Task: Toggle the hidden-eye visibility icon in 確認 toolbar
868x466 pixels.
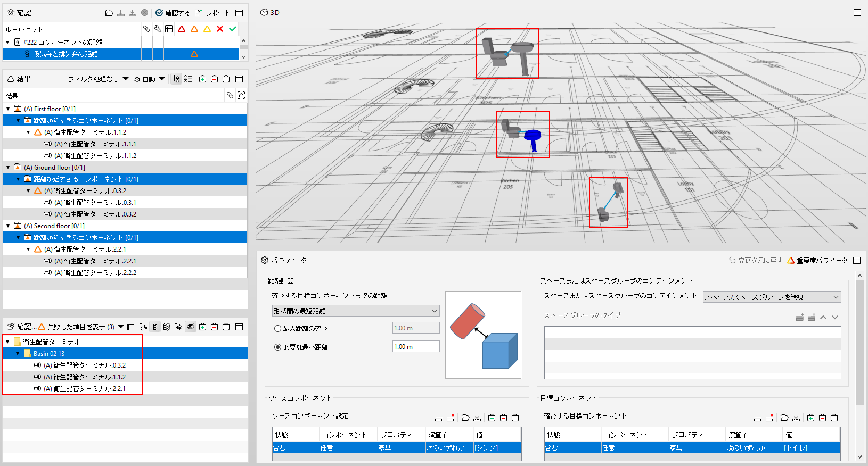Action: 191,327
